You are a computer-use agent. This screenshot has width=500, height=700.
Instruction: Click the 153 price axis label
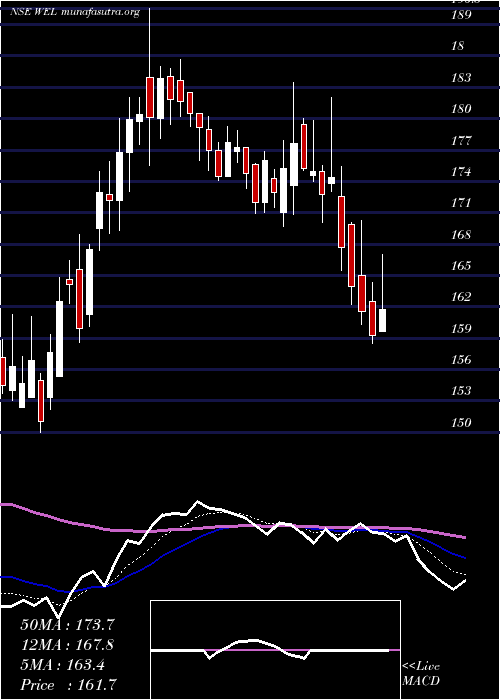(x=462, y=392)
